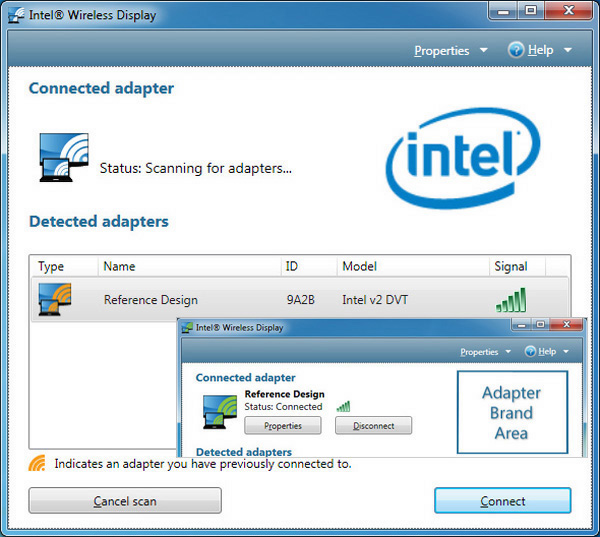Select 'Reference Design' name in adapter list
This screenshot has height=537, width=600.
(151, 300)
